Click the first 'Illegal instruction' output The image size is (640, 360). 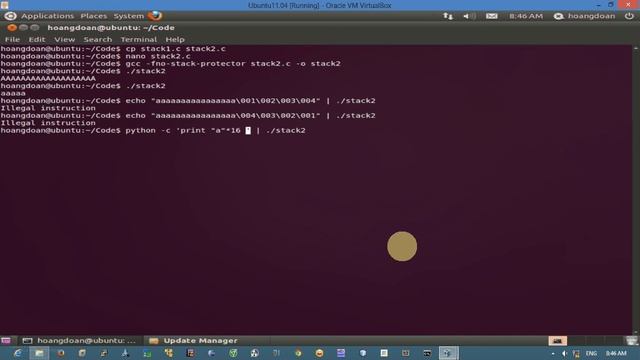point(48,108)
